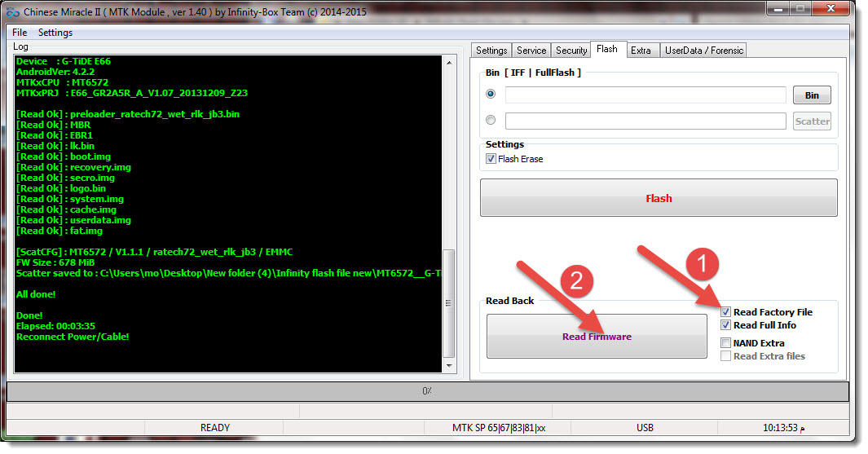Click the 0% progress bar
The width and height of the screenshot is (868, 454).
point(427,391)
